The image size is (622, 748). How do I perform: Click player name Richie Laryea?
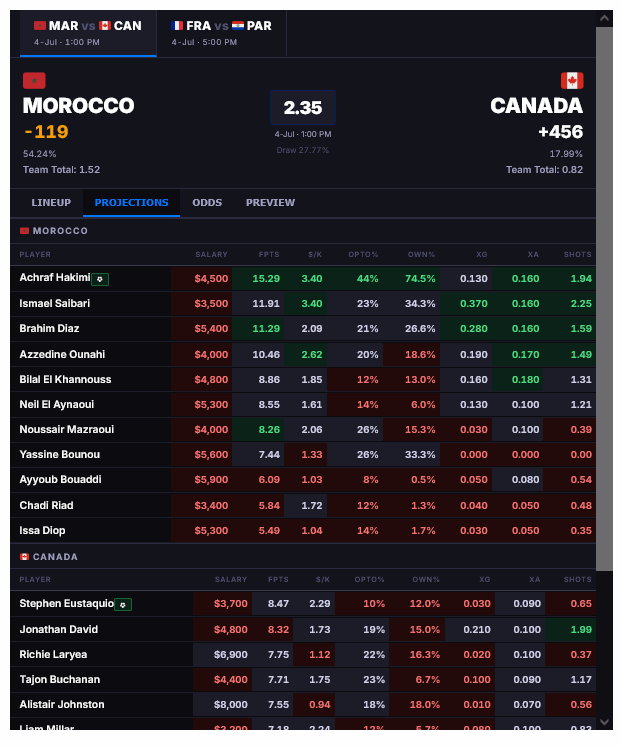(53, 654)
